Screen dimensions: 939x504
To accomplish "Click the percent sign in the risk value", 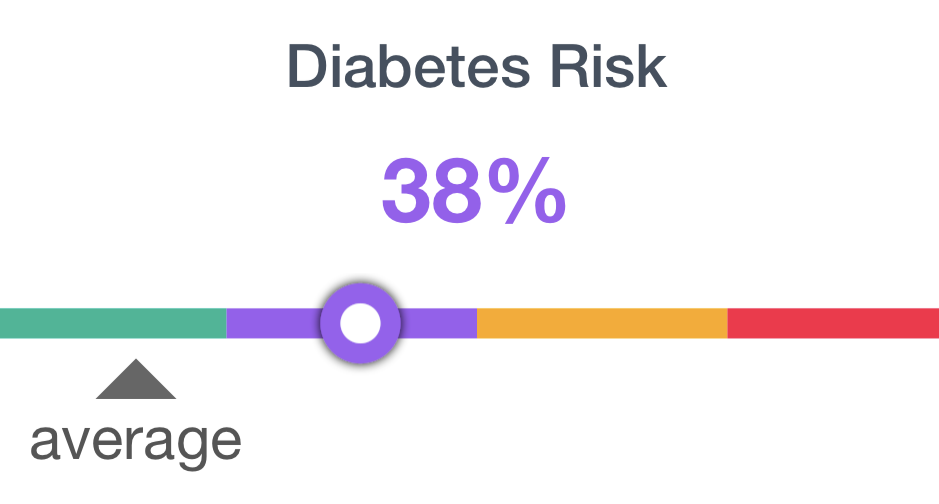I will pyautogui.click(x=526, y=191).
